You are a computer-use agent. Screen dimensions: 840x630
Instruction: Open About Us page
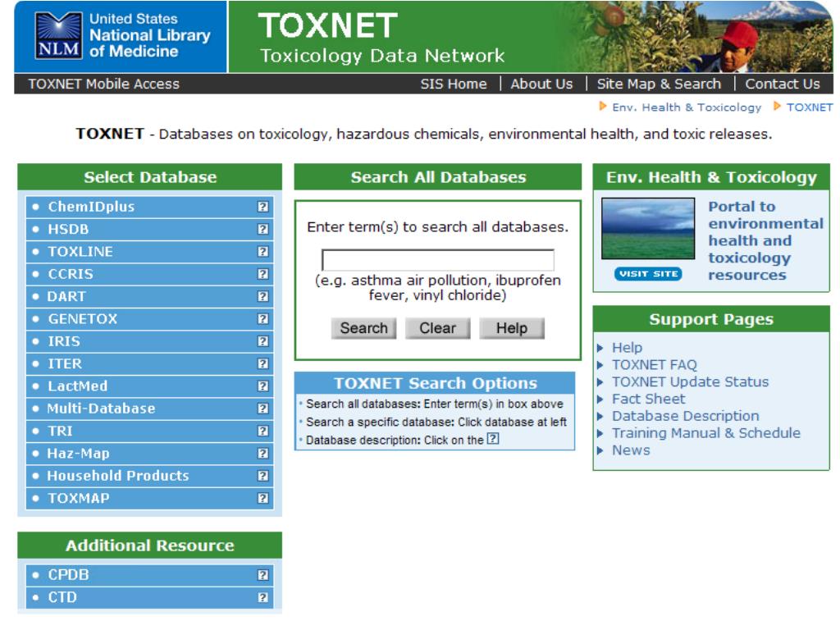[x=541, y=84]
